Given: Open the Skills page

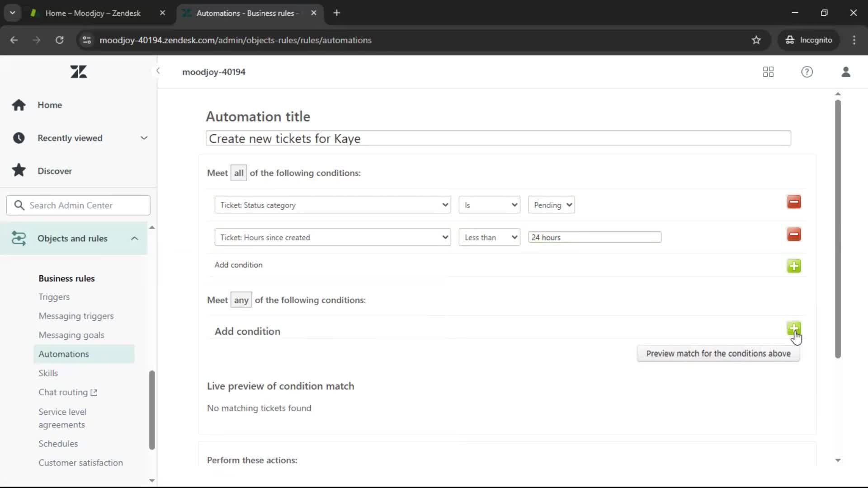Looking at the screenshot, I should (48, 373).
